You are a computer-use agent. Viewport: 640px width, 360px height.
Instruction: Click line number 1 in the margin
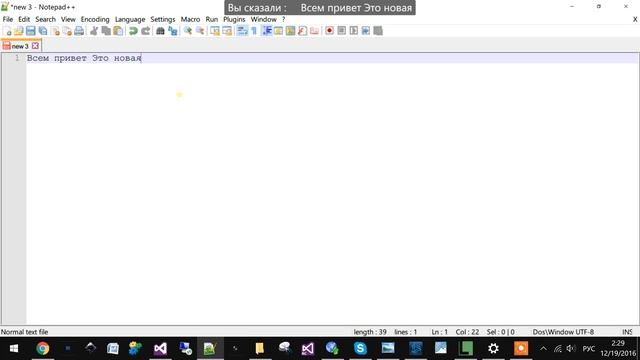tap(17, 58)
